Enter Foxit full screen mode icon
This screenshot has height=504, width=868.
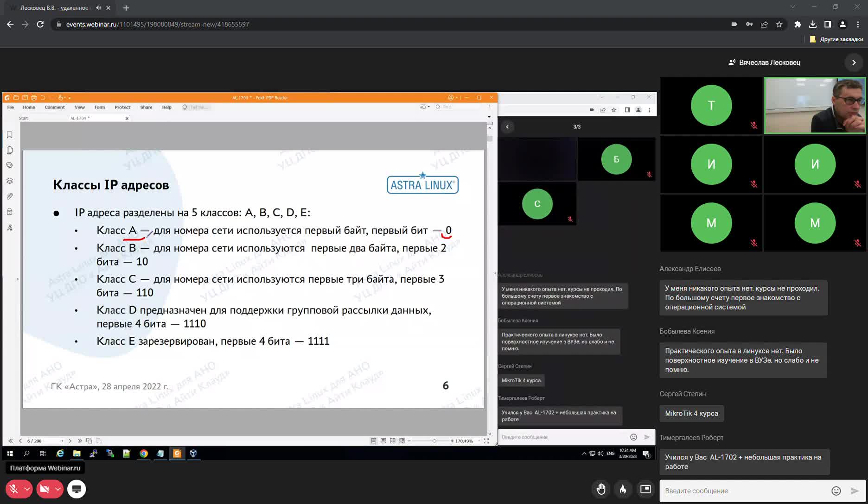click(486, 441)
